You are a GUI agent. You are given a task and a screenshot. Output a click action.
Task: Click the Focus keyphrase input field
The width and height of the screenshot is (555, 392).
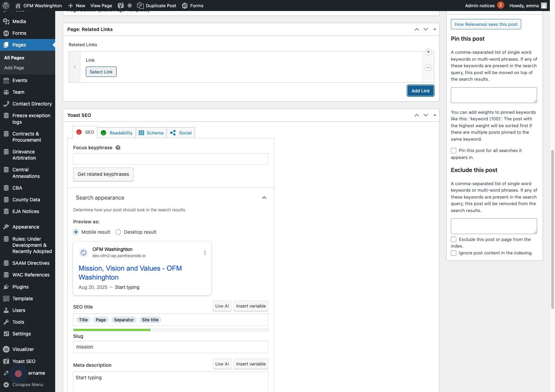point(170,159)
